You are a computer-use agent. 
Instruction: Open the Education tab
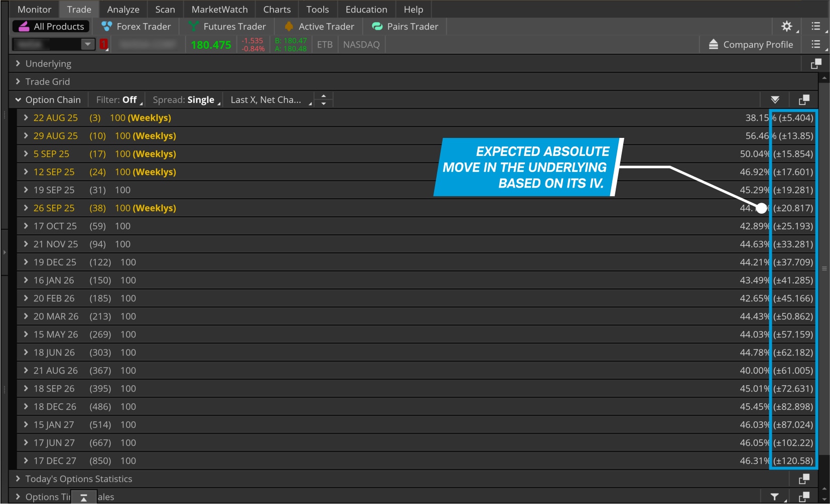click(x=366, y=10)
